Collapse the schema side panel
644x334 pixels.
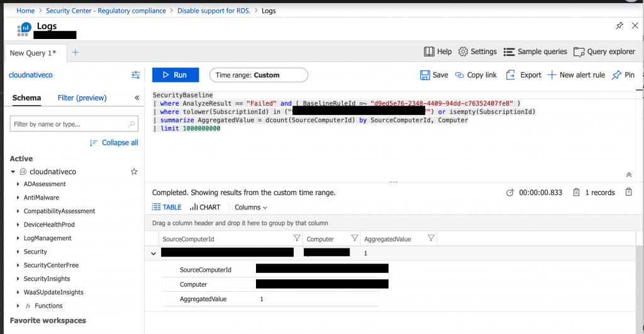tap(136, 97)
